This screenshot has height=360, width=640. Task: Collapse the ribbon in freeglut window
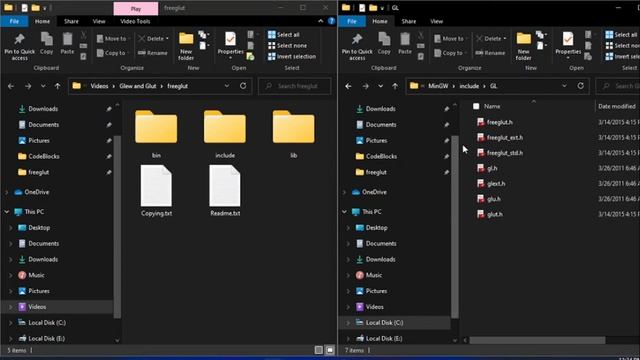(x=320, y=21)
